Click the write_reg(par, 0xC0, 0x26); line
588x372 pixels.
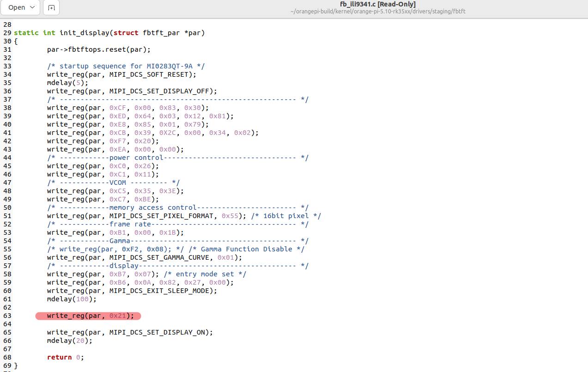point(103,166)
